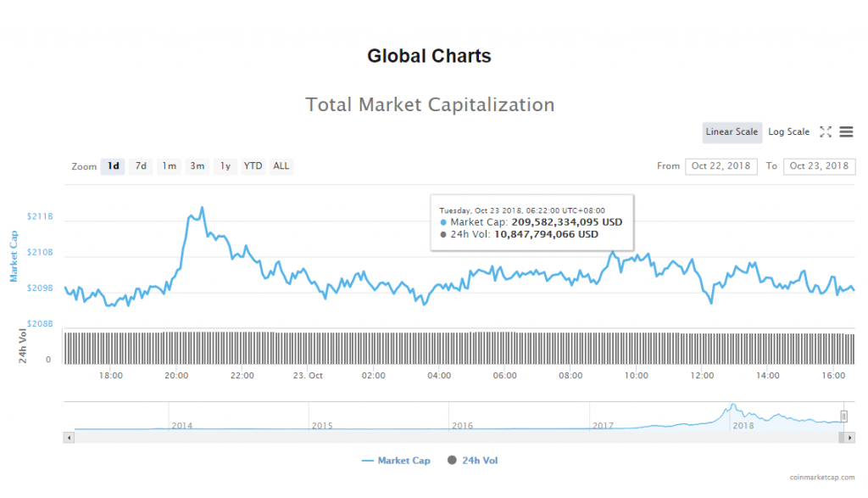Show ALL time range
Screen dimensions: 868x498
click(281, 166)
